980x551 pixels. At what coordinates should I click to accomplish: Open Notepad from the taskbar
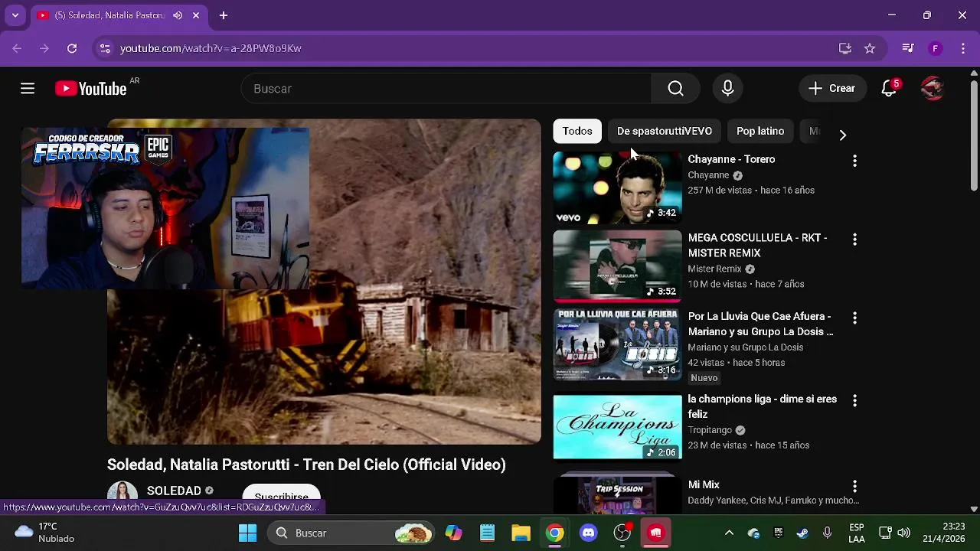(x=488, y=533)
